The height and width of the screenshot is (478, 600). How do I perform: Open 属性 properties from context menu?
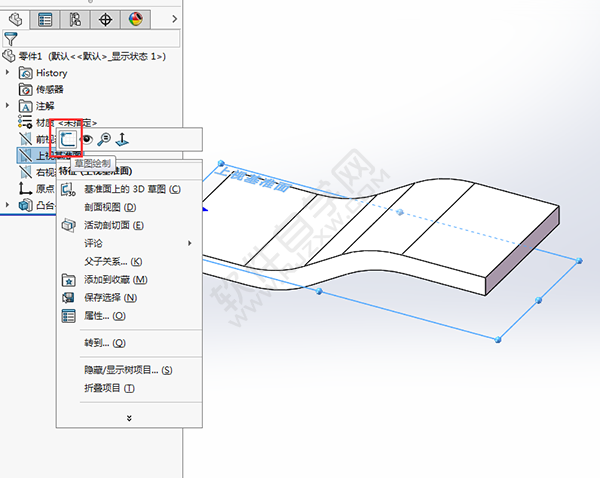[104, 315]
